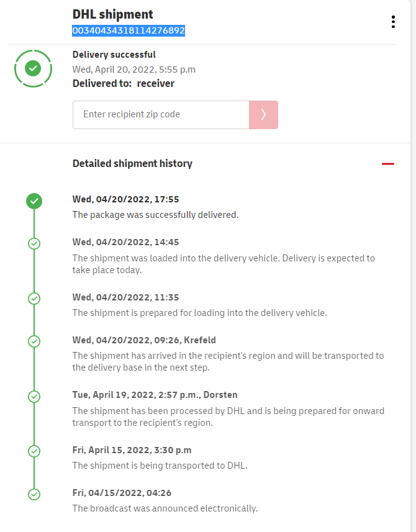Enter recipient zip code field
The height and width of the screenshot is (532, 416).
[161, 115]
